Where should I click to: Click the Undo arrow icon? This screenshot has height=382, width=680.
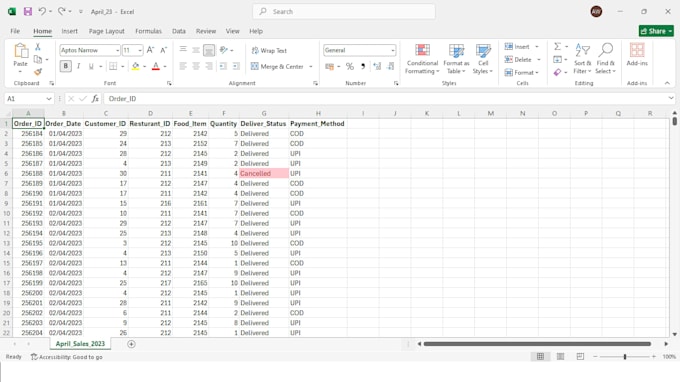coord(42,11)
